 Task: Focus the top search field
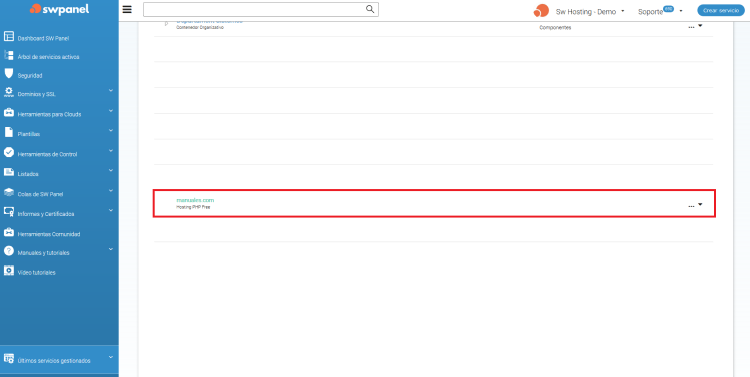261,10
